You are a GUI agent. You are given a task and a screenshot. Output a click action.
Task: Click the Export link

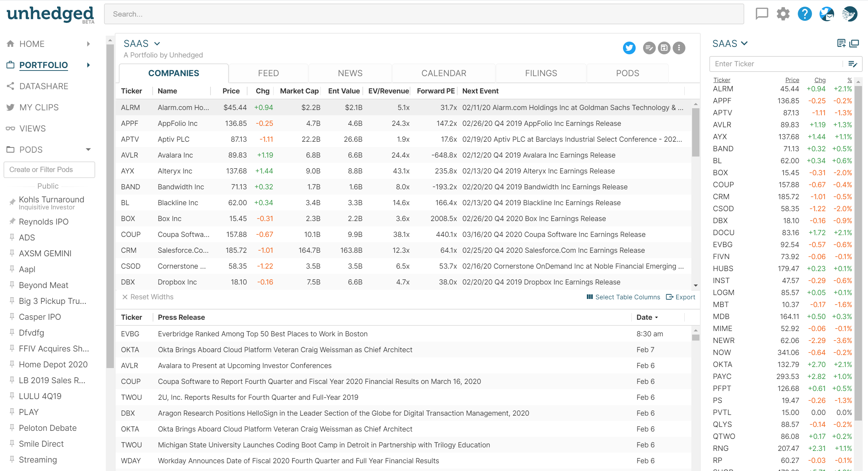681,297
